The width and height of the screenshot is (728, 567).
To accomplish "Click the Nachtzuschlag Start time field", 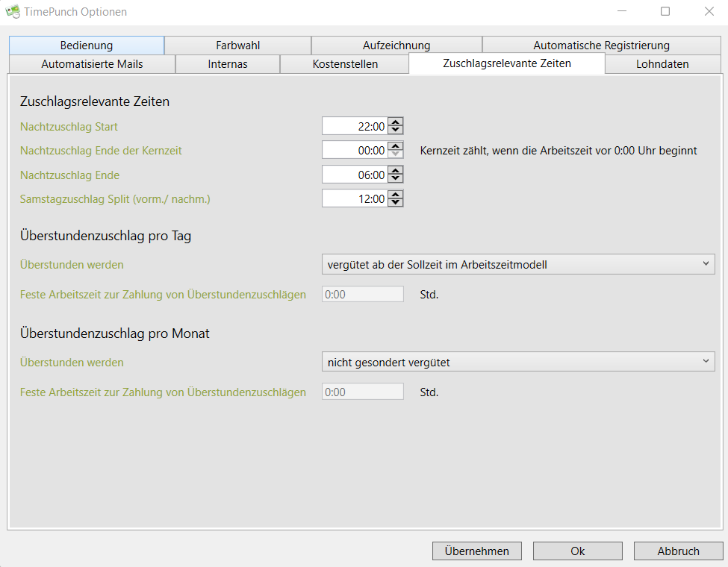I will (x=355, y=127).
